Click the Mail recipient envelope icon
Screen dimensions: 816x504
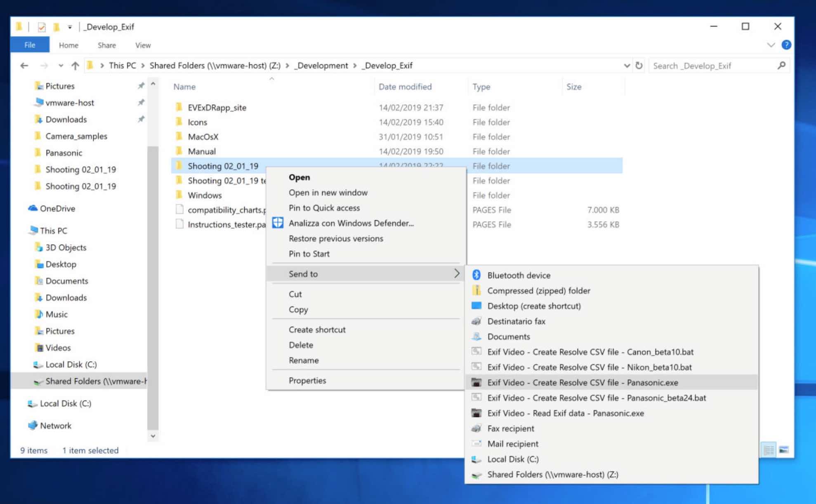tap(476, 443)
